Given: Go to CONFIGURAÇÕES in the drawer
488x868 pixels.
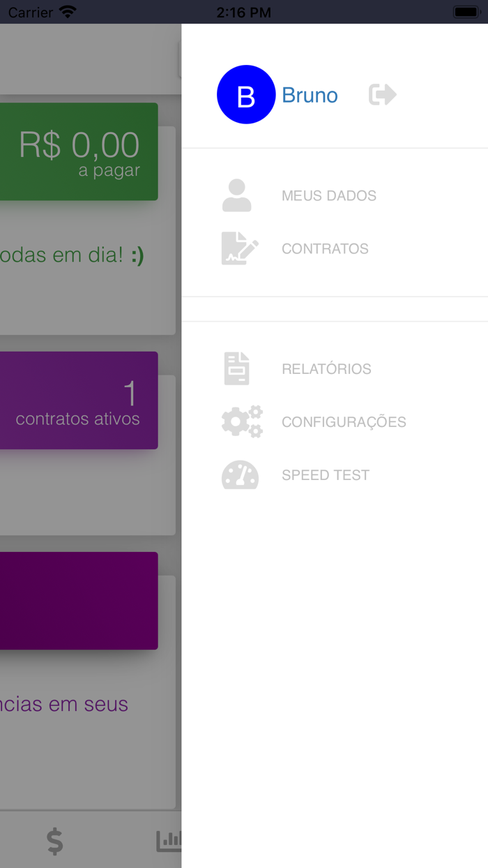Looking at the screenshot, I should tap(344, 421).
